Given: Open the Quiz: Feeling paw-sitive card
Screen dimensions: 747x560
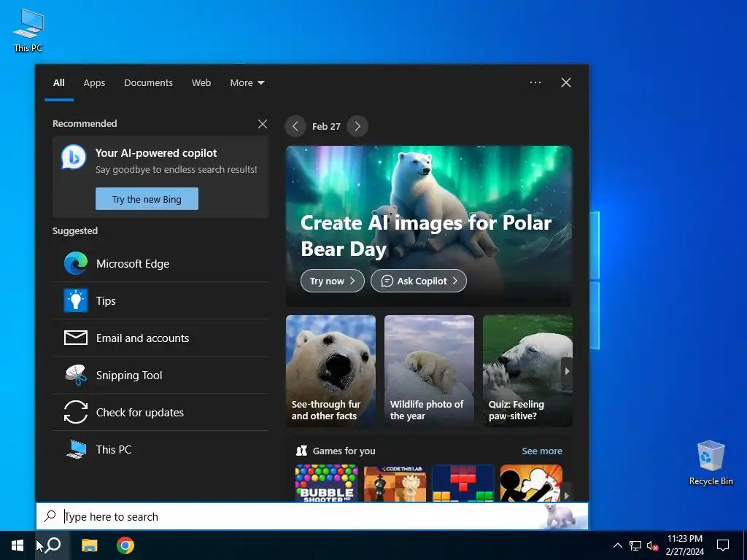Looking at the screenshot, I should pos(527,370).
